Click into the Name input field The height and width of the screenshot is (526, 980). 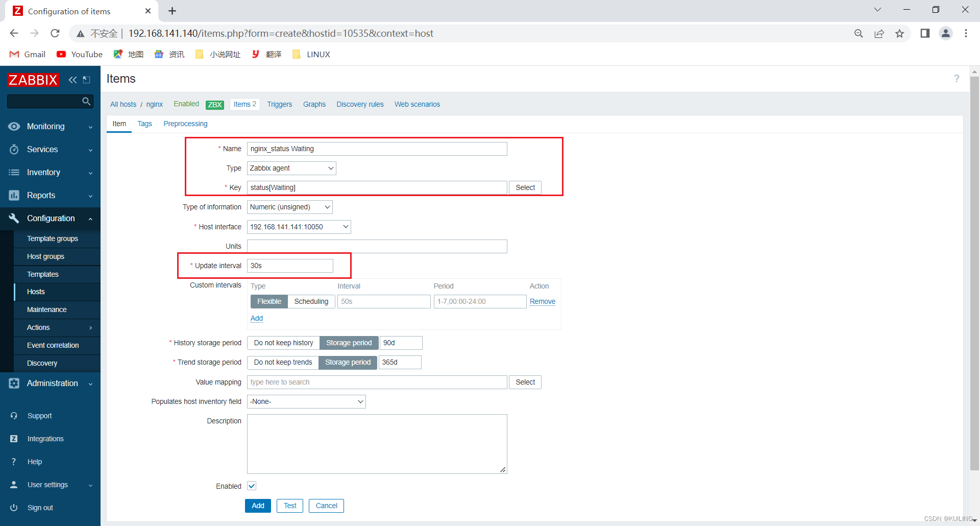[377, 149]
